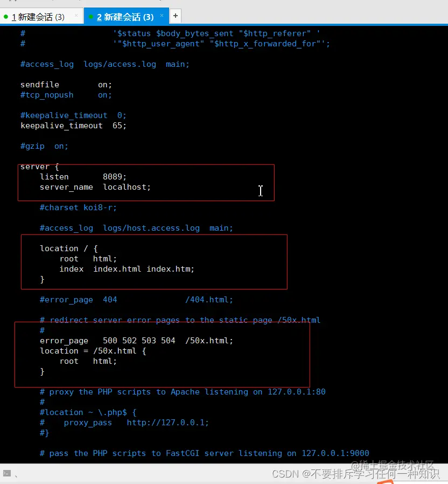Click the 'server {' line
The width and height of the screenshot is (448, 484).
[39, 167]
